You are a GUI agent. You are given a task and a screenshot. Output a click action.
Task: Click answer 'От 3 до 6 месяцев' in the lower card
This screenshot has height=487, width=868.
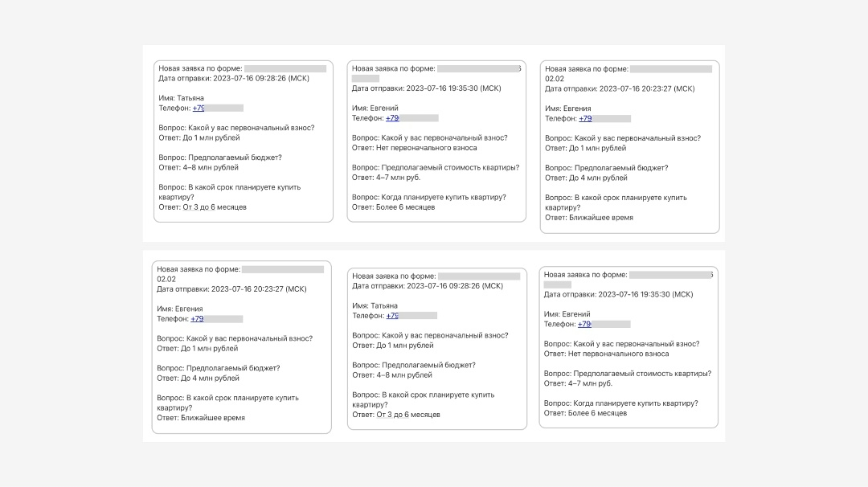point(408,415)
